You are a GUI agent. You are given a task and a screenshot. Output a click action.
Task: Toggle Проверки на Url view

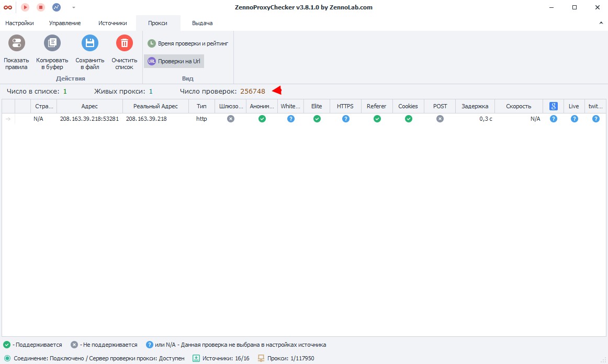(x=174, y=61)
